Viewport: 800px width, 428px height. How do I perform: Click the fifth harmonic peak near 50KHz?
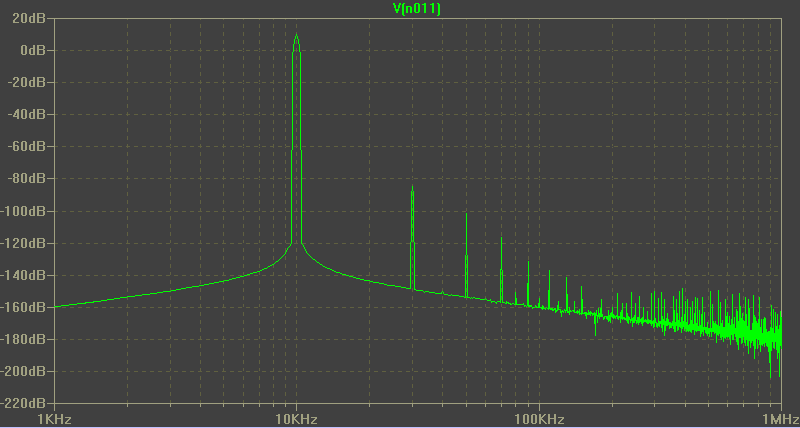(466, 214)
